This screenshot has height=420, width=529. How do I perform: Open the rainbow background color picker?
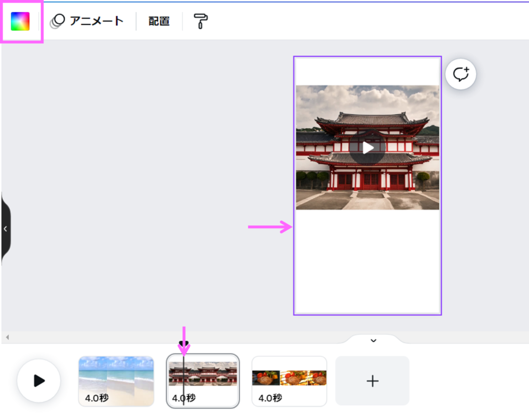(21, 22)
